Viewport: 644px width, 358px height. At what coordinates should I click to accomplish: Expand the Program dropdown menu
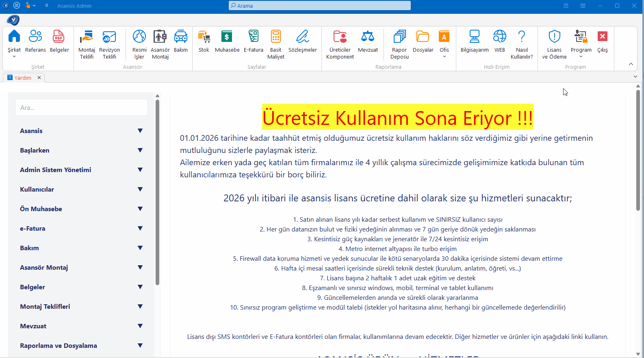click(581, 57)
